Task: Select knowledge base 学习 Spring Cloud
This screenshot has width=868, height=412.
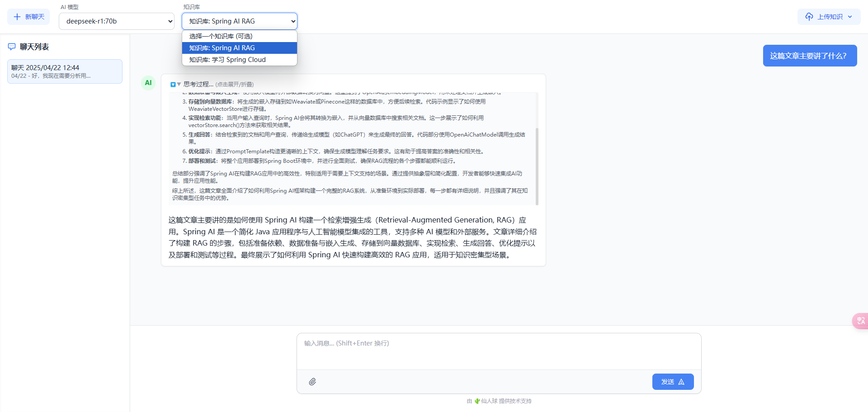Action: 240,60
